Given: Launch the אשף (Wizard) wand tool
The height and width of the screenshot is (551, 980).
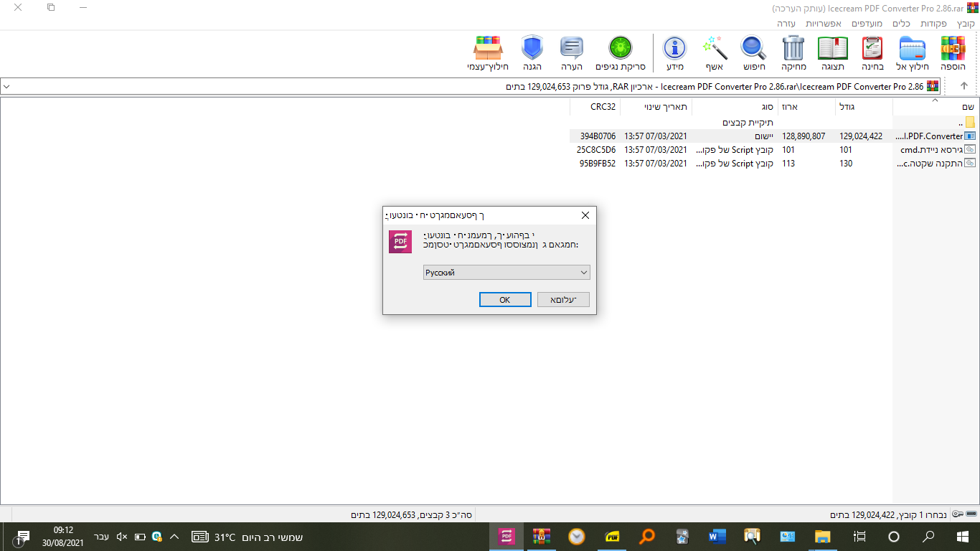Looking at the screenshot, I should [x=715, y=53].
